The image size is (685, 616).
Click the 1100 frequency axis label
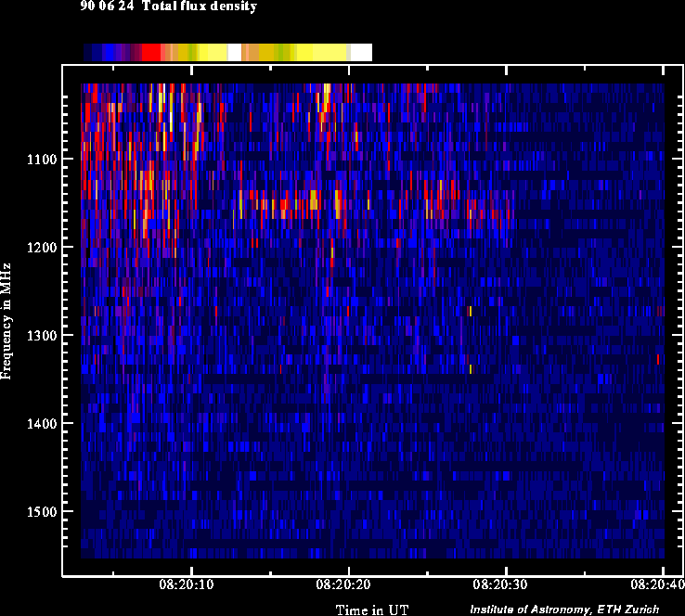[42, 159]
